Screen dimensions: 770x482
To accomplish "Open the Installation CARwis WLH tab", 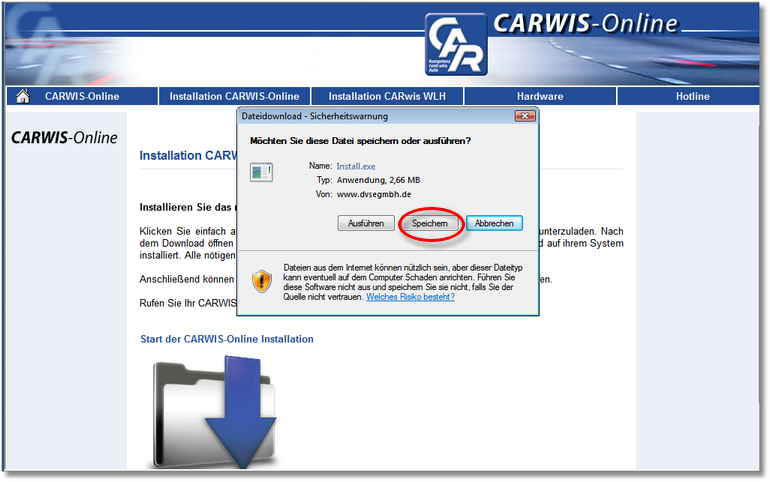I will pyautogui.click(x=387, y=96).
